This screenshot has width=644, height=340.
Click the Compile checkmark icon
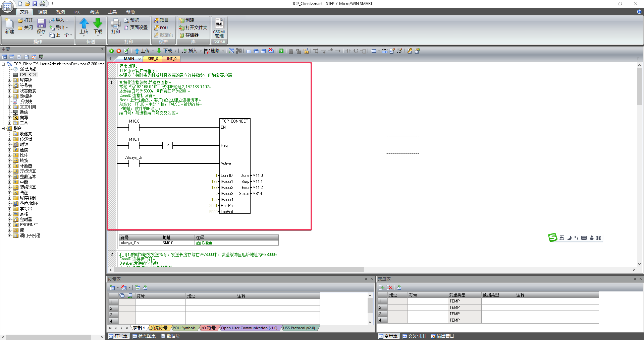coord(126,51)
